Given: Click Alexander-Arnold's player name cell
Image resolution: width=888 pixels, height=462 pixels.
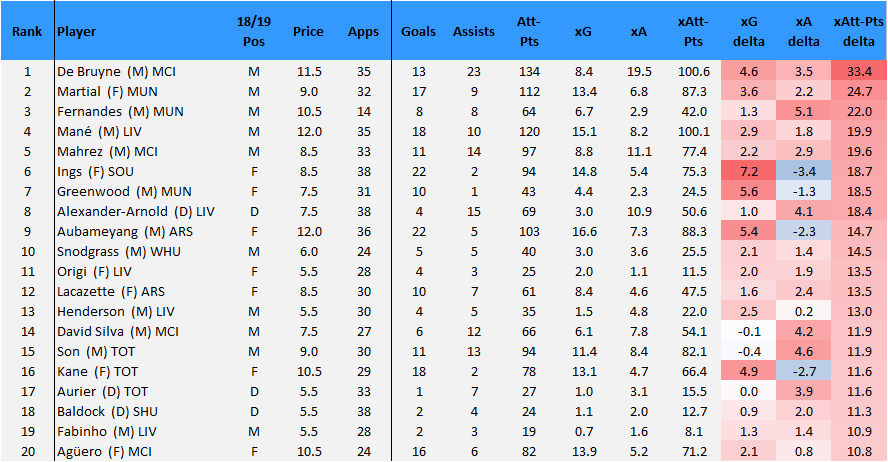Looking at the screenshot, I should point(136,212).
